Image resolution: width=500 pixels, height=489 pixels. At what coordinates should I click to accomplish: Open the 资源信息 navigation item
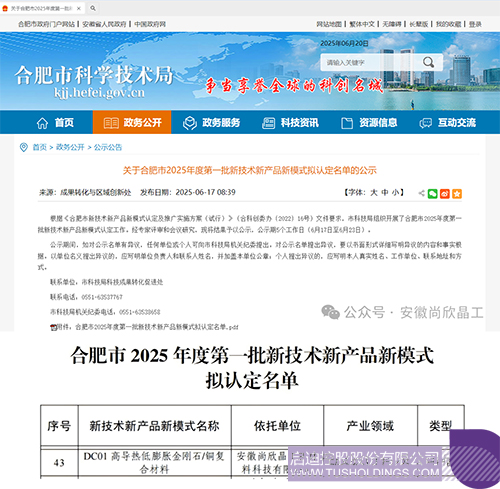click(369, 123)
